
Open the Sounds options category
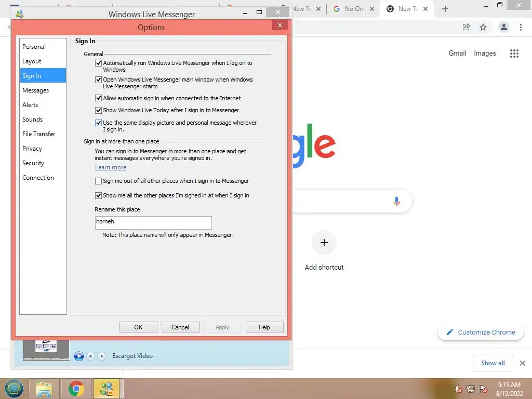(x=43, y=119)
